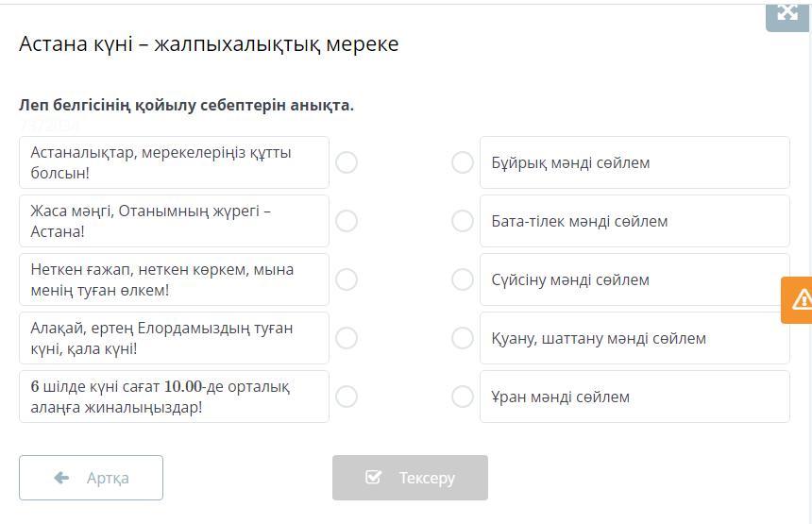Click the fullscreen expand icon
This screenshot has height=524, width=812.
(787, 13)
